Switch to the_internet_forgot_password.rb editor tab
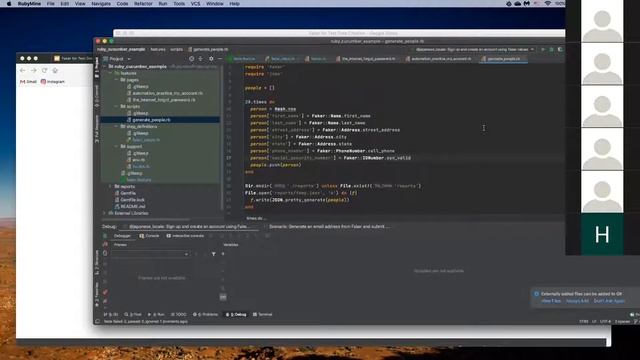The width and height of the screenshot is (640, 360). (368, 59)
